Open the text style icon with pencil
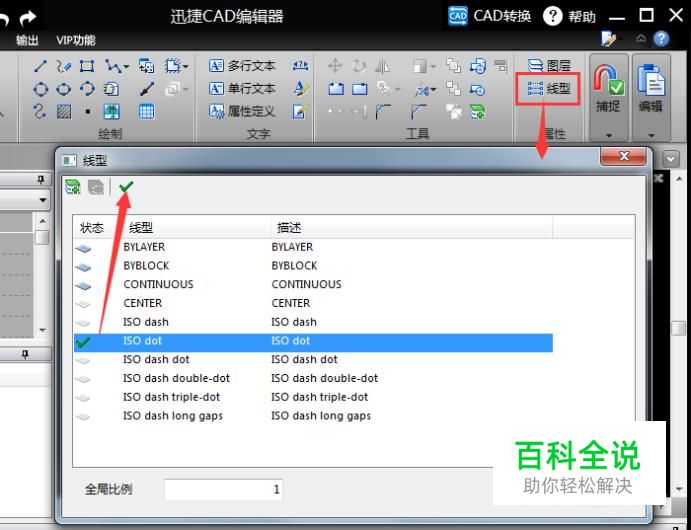This screenshot has height=530, width=691. point(301,89)
